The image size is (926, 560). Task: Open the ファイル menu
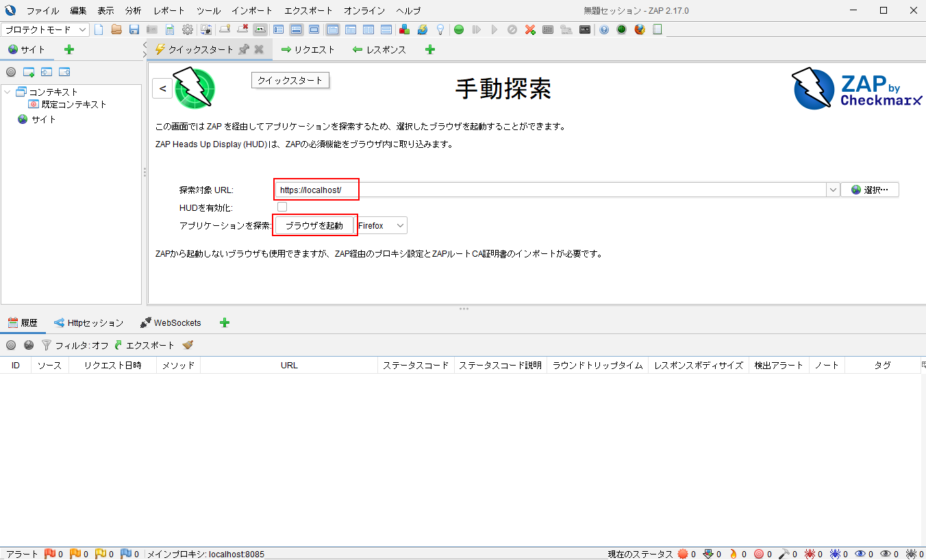tap(42, 11)
